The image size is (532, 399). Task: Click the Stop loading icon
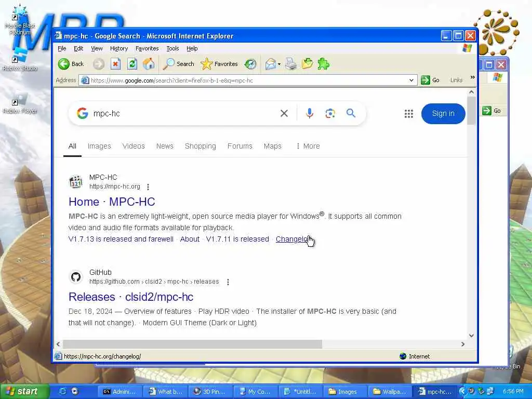click(115, 64)
